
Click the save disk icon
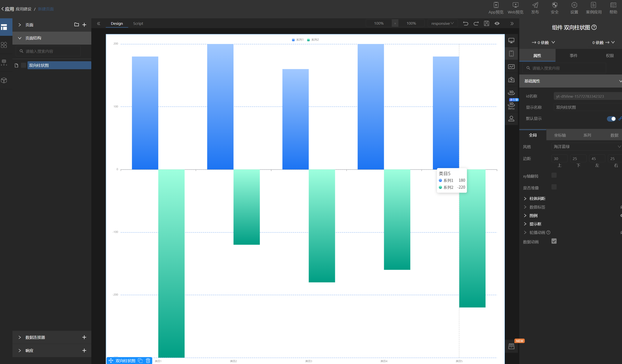click(486, 23)
